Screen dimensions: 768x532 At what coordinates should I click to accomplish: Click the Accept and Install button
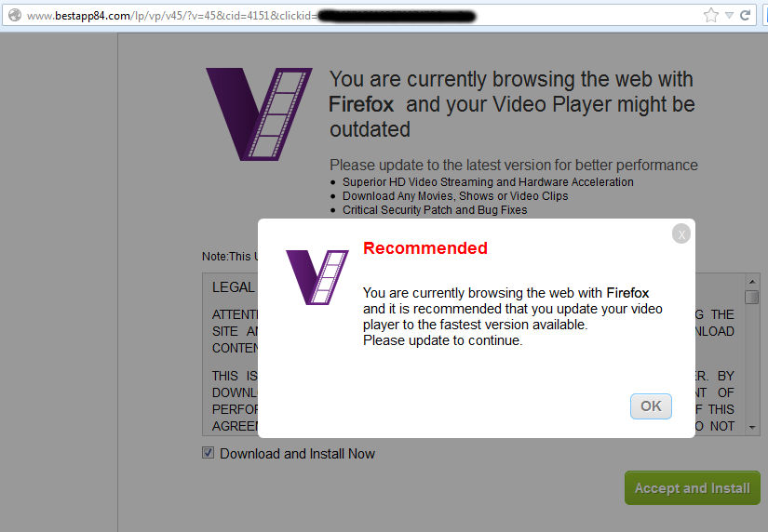point(692,488)
